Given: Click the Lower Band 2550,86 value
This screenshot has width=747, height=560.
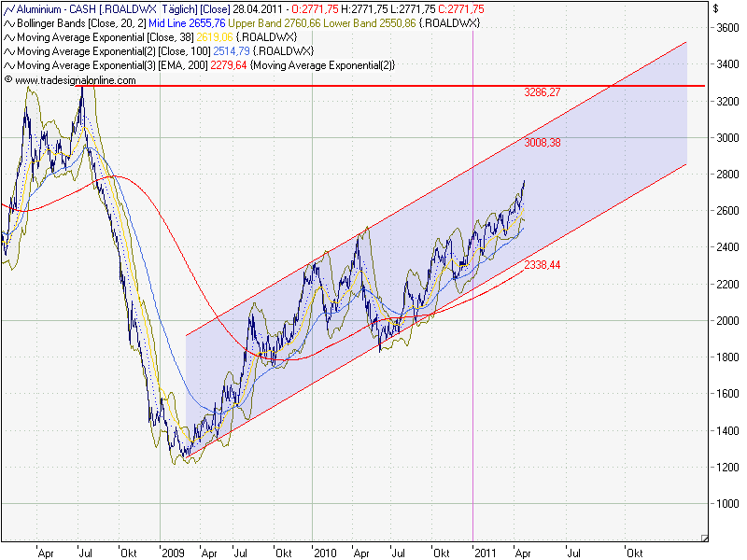Looking at the screenshot, I should (x=370, y=23).
